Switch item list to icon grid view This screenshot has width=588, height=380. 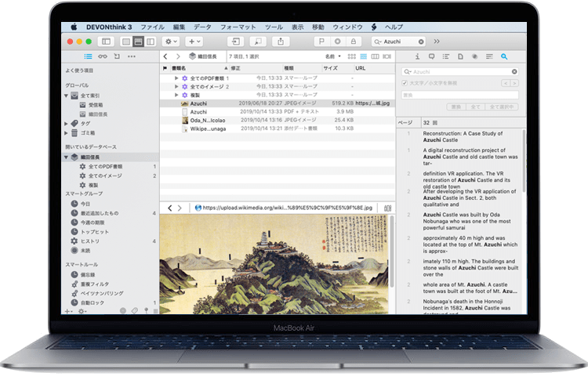coord(352,56)
